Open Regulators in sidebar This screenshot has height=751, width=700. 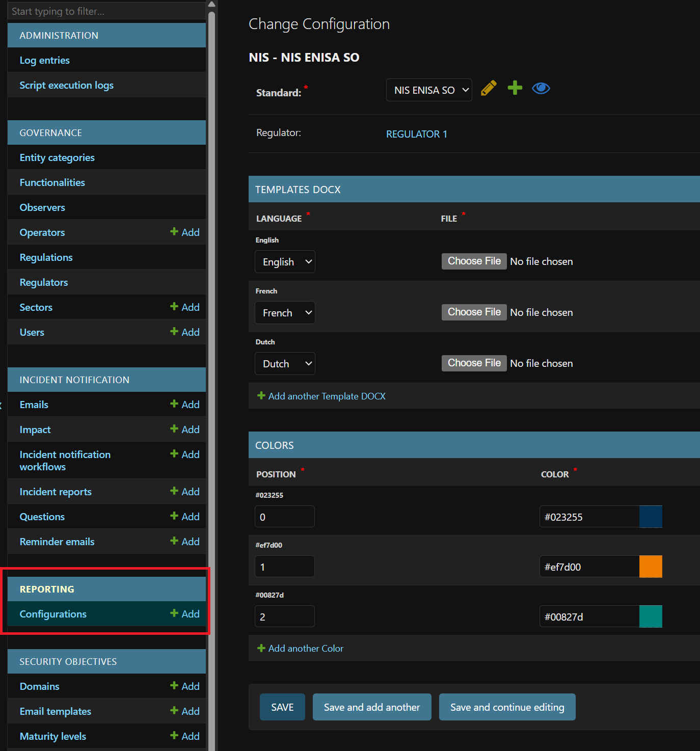click(44, 282)
